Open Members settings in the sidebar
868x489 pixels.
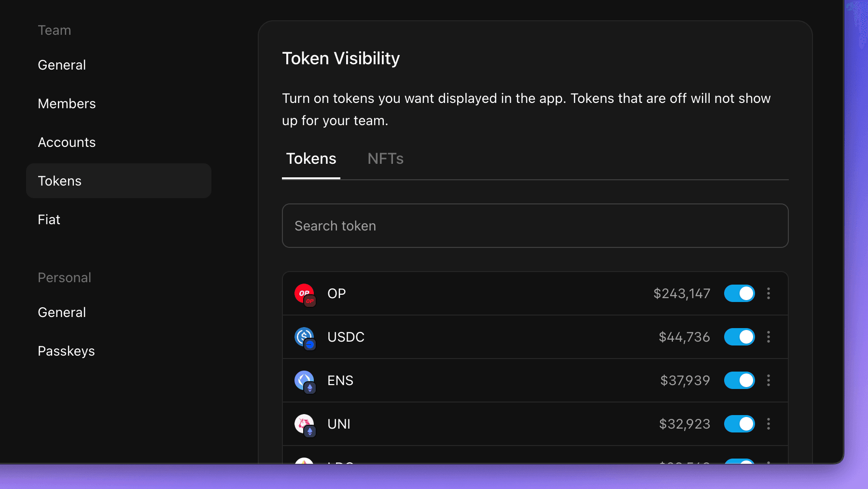67,103
